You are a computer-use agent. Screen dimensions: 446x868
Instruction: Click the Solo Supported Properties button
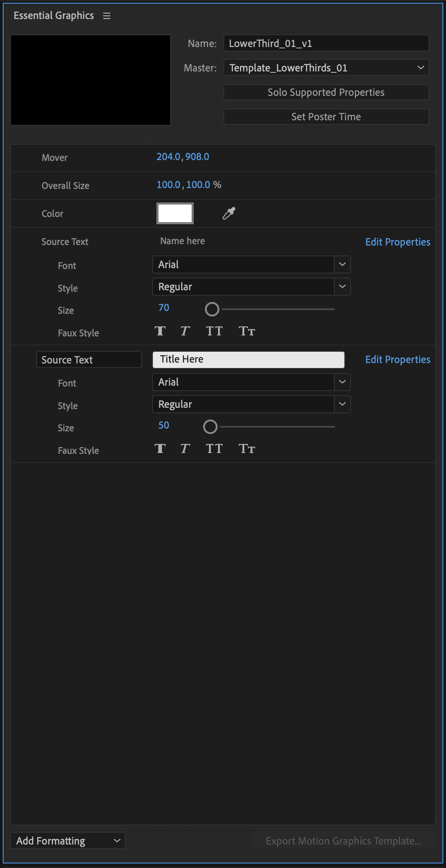pos(326,92)
